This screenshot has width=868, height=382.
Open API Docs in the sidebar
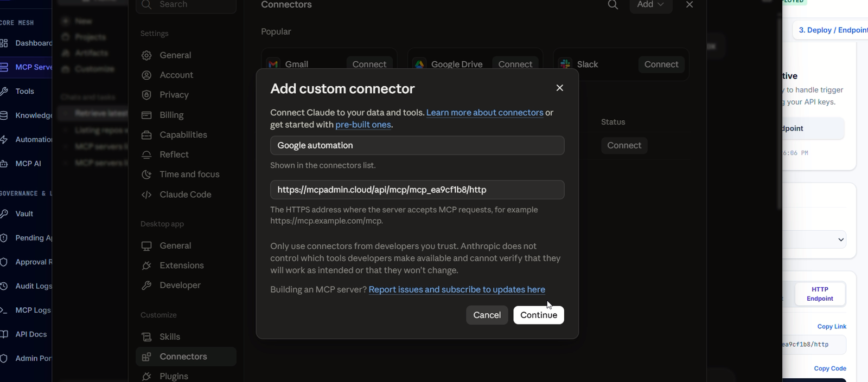26,334
